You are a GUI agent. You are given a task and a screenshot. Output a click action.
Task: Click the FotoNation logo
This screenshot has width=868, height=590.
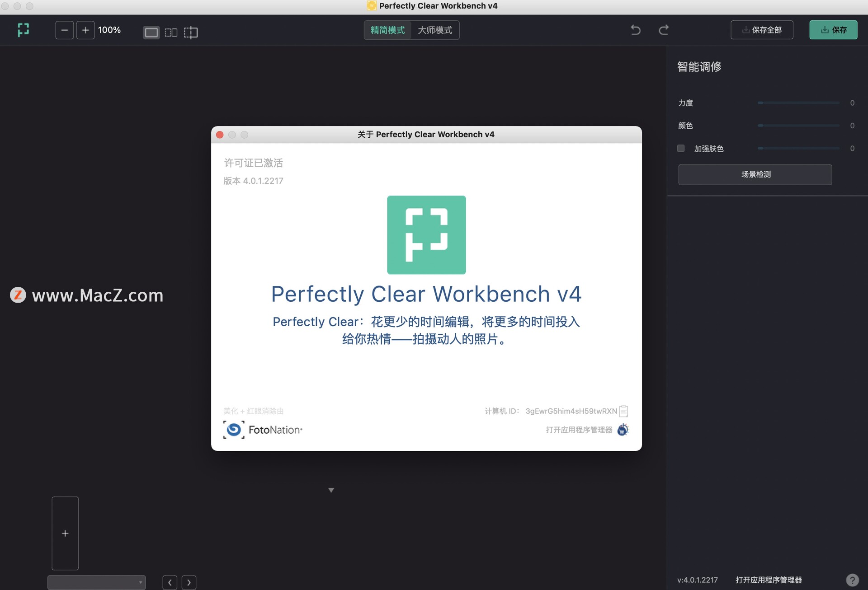263,430
